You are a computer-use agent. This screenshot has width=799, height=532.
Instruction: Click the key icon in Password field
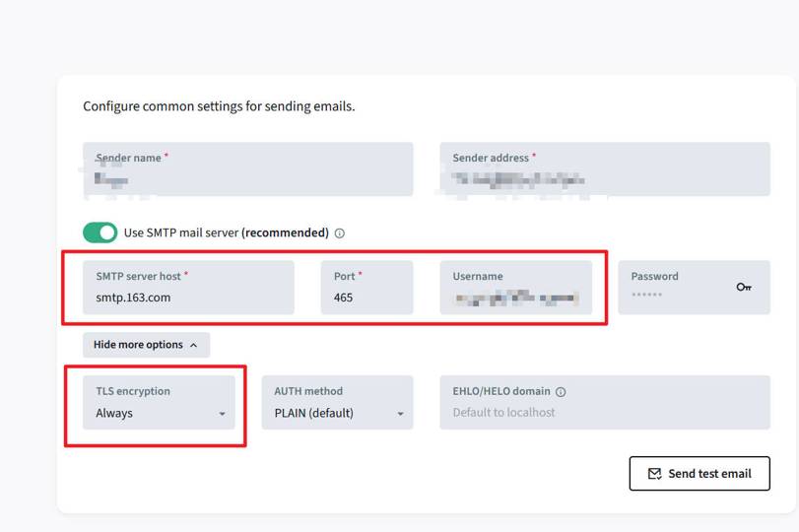click(x=744, y=287)
